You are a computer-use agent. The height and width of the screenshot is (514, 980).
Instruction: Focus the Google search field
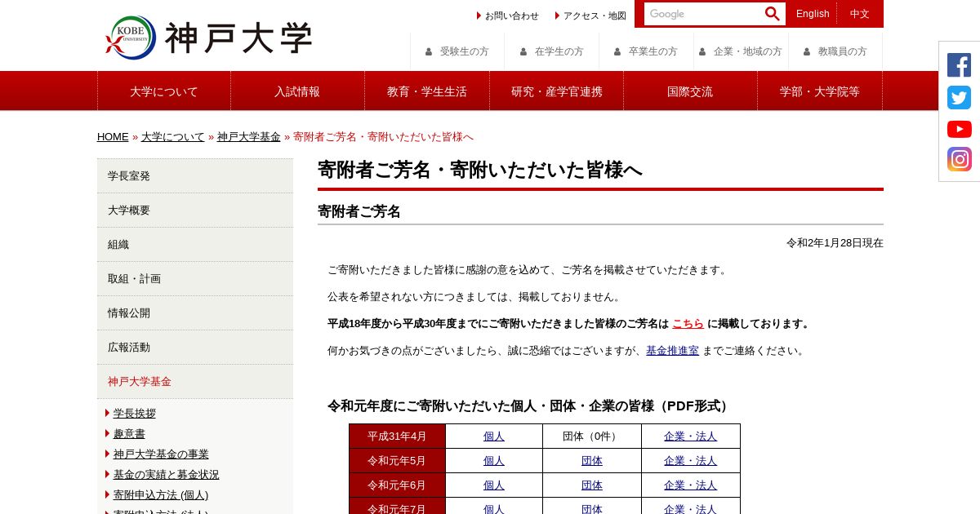coord(702,14)
